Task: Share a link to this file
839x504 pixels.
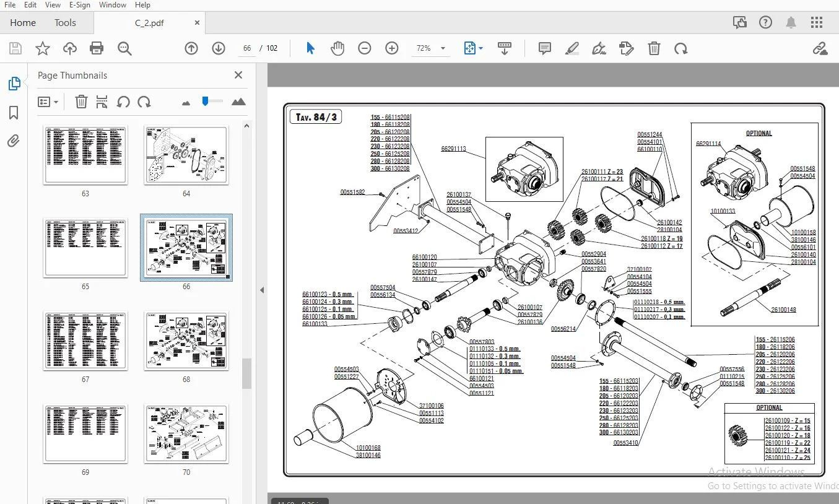Action: [820, 48]
